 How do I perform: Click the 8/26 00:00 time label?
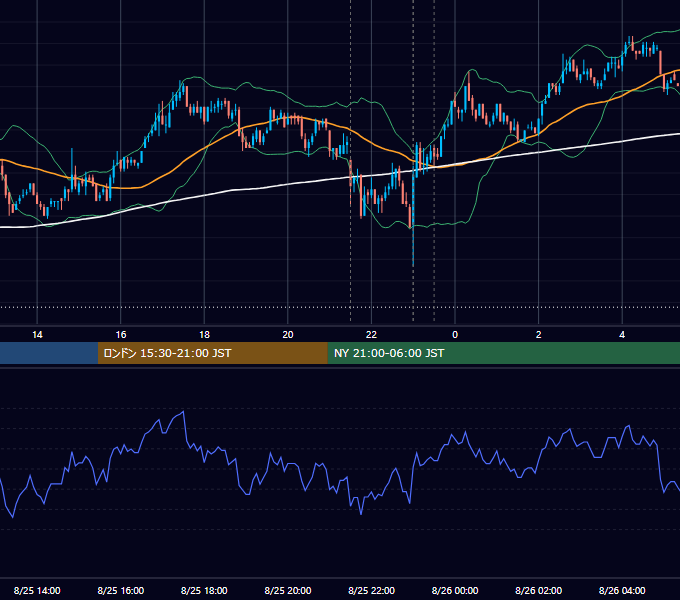click(455, 590)
